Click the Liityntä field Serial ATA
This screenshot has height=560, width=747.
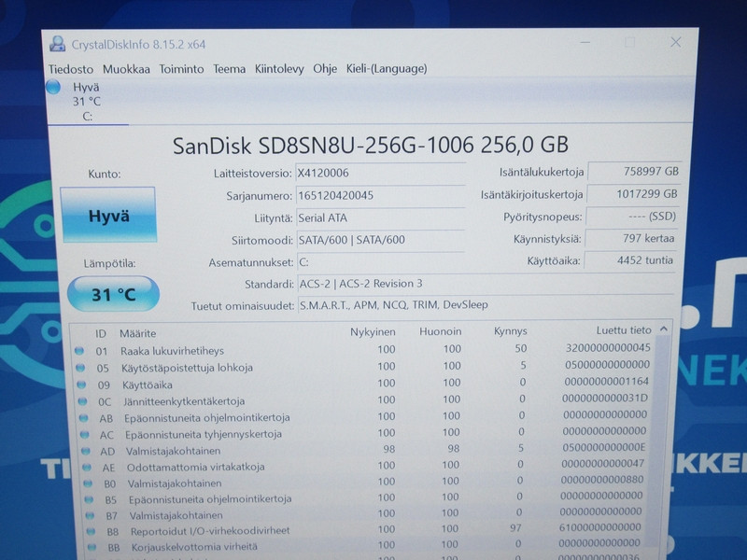tap(380, 217)
